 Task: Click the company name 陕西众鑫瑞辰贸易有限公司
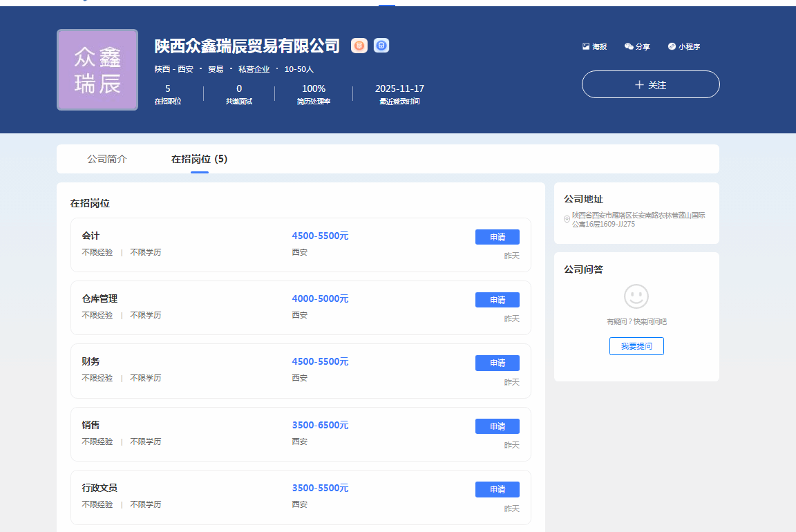[x=247, y=46]
